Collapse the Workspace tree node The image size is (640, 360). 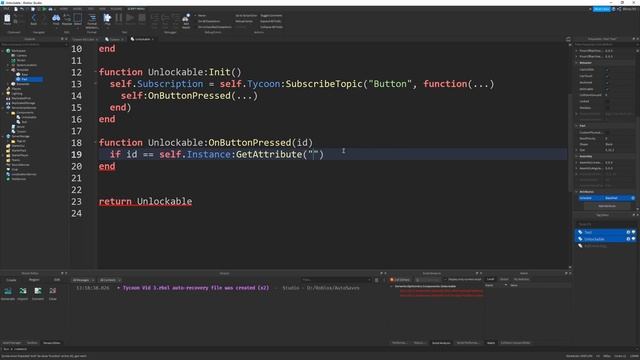pos(3,51)
